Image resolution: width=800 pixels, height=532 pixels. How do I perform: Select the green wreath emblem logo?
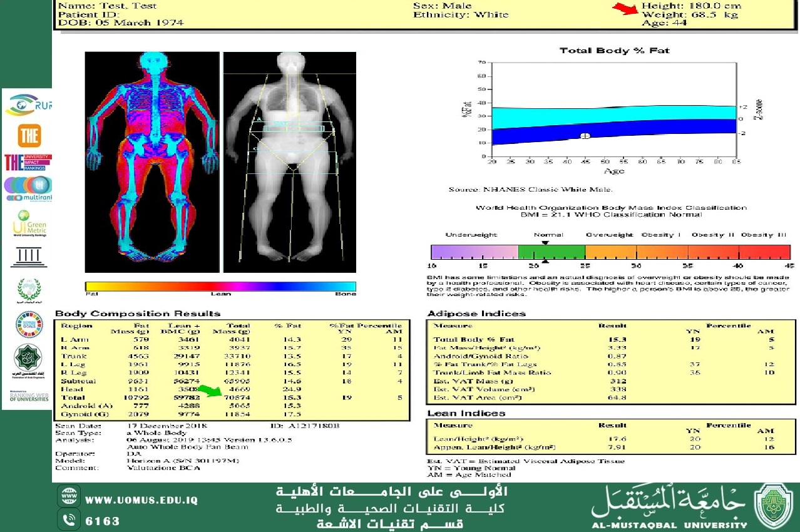point(28,291)
